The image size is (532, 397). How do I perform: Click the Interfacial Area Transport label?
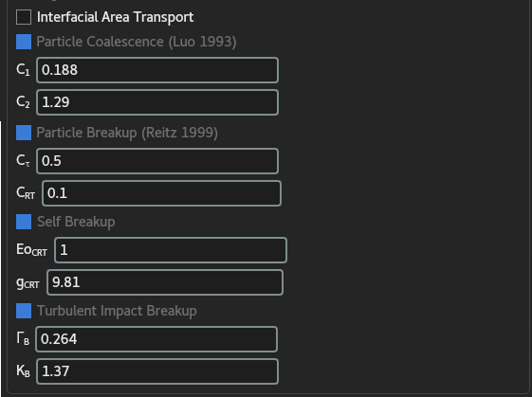click(116, 17)
